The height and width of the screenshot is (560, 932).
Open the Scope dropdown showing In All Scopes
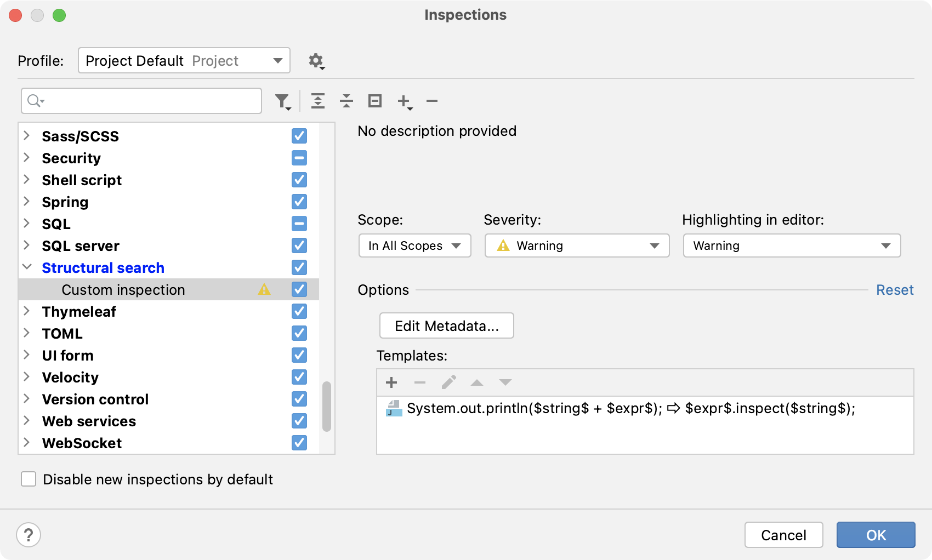(414, 245)
